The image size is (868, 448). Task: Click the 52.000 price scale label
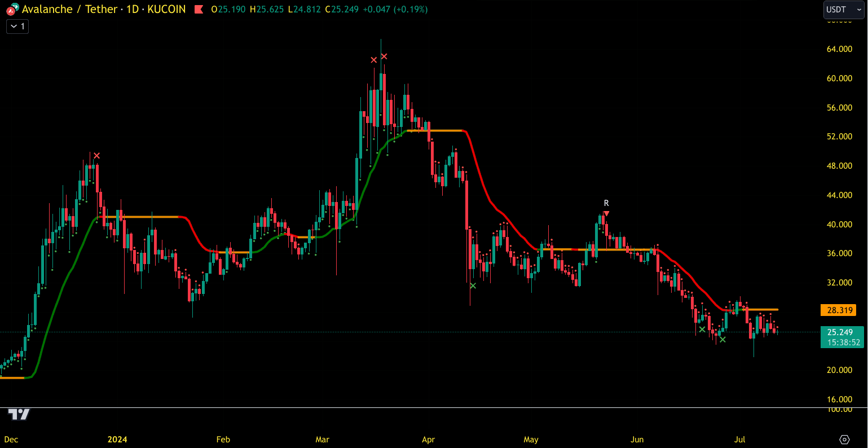click(839, 137)
